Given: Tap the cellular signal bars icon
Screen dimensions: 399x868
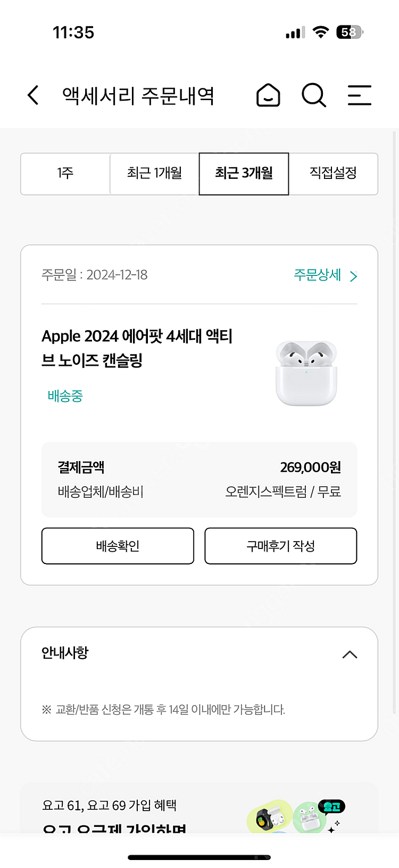Looking at the screenshot, I should 295,33.
